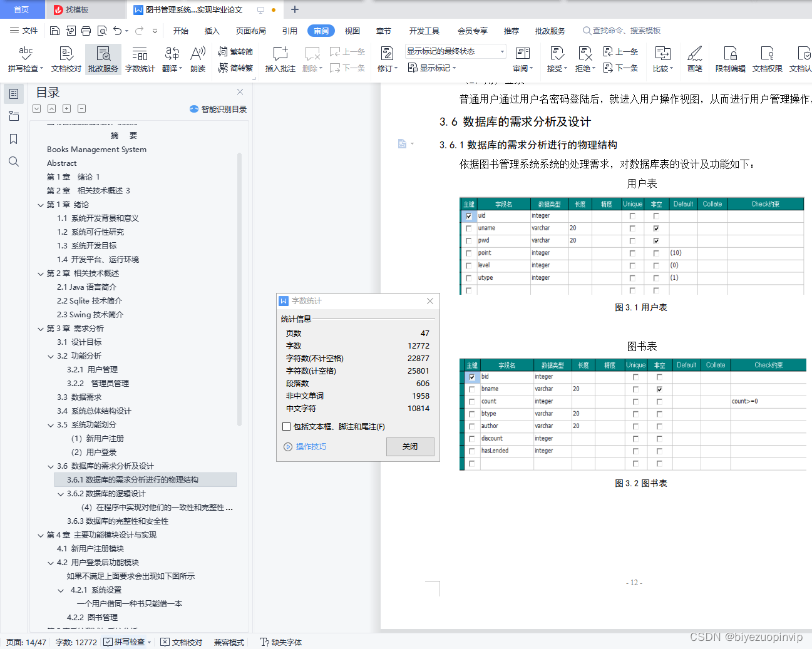This screenshot has height=649, width=812.
Task: Collapse 3.5 系统功能划分 in outline
Action: tap(51, 425)
